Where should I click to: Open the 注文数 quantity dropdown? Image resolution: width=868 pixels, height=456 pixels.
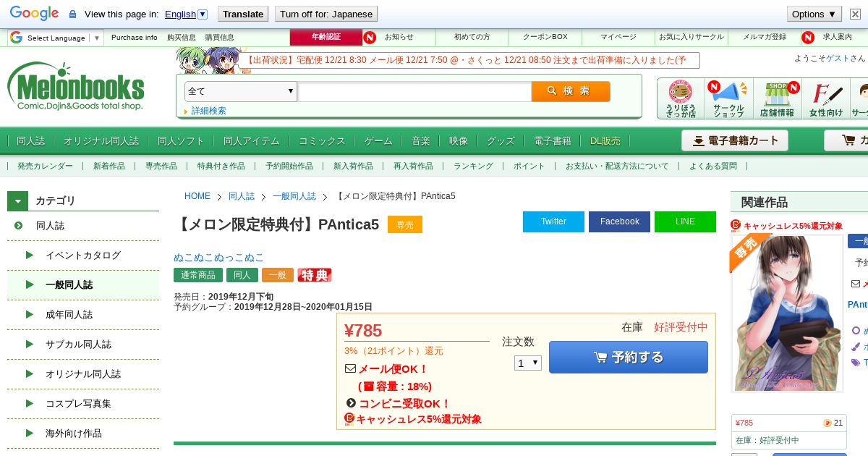pyautogui.click(x=528, y=363)
